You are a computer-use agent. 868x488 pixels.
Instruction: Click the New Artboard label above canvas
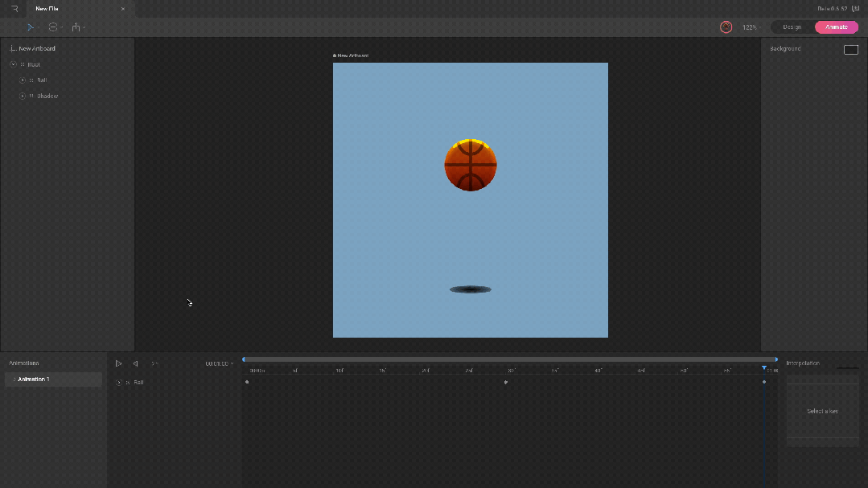pyautogui.click(x=351, y=56)
